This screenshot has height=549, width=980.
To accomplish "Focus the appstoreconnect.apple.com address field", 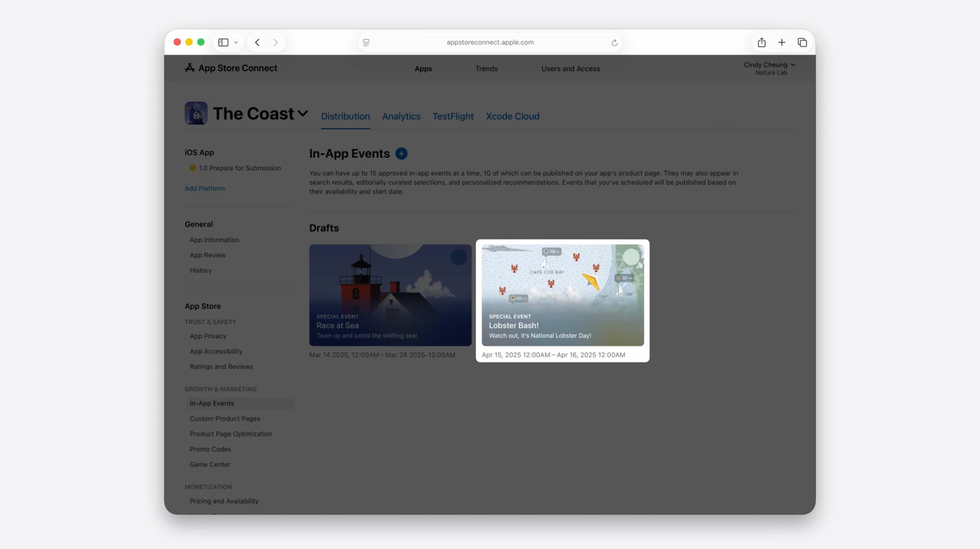I will click(x=490, y=42).
